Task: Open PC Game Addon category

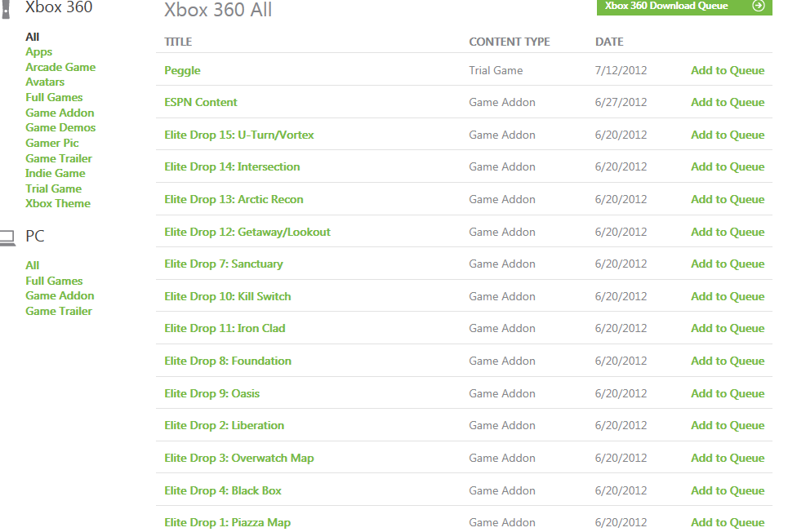Action: 60,296
